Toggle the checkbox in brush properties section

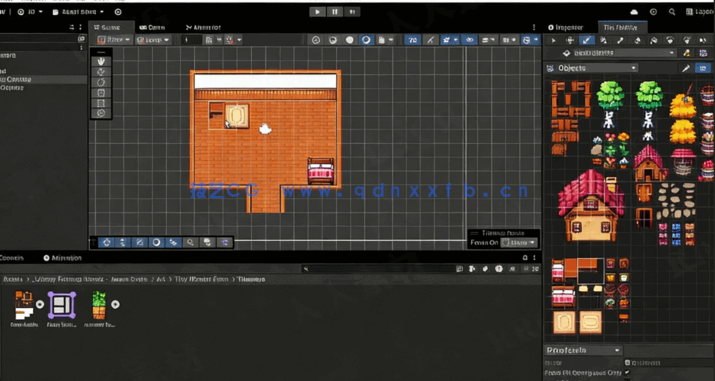[x=627, y=373]
